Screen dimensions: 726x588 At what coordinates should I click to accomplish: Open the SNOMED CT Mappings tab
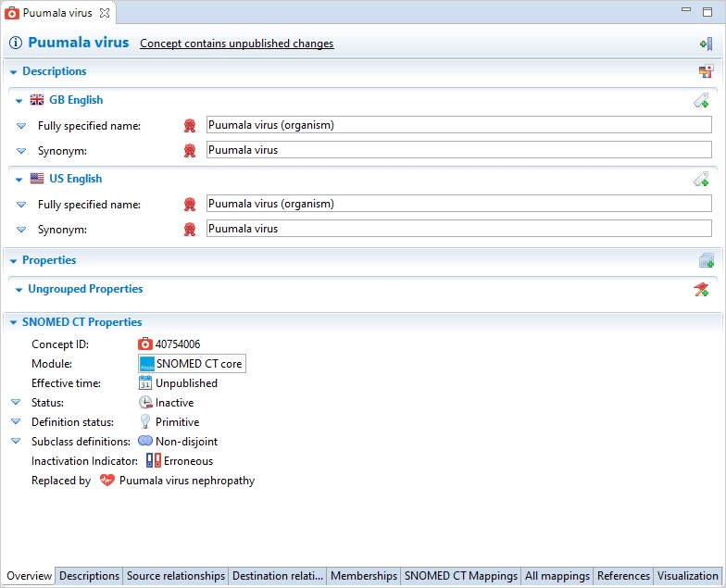point(460,576)
